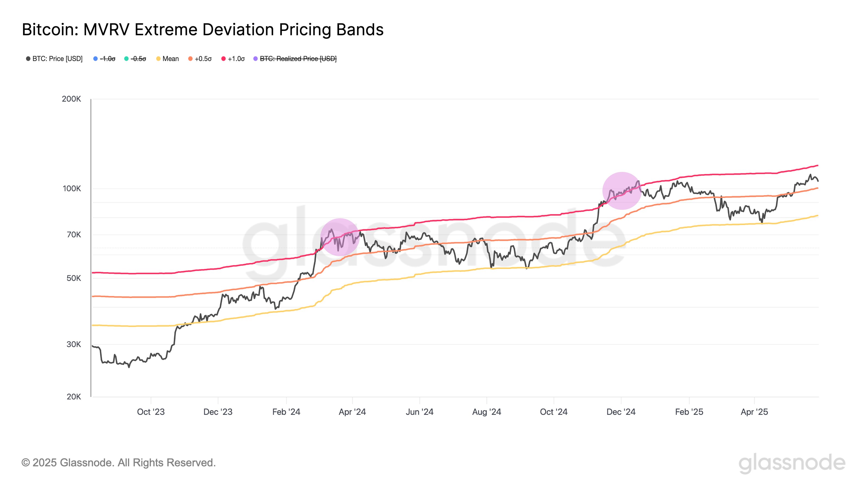Image resolution: width=868 pixels, height=488 pixels.
Task: Click the 100K y-axis label
Action: click(72, 189)
